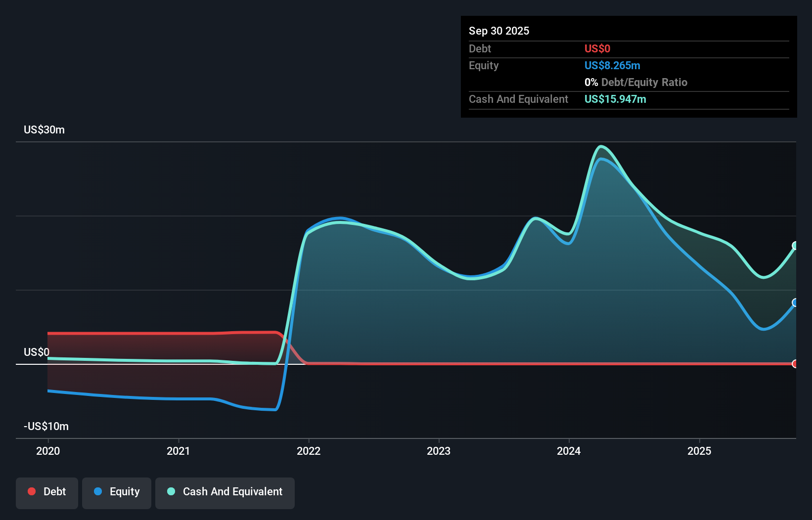Image resolution: width=812 pixels, height=520 pixels.
Task: Select the 2023 year label
Action: [439, 451]
